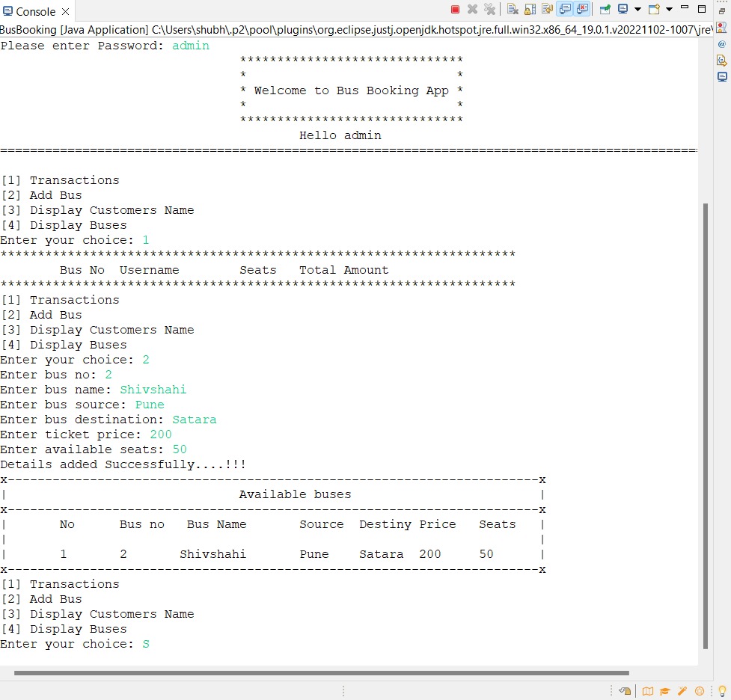
Task: Click the vertical console scrollbar
Action: pyautogui.click(x=706, y=426)
